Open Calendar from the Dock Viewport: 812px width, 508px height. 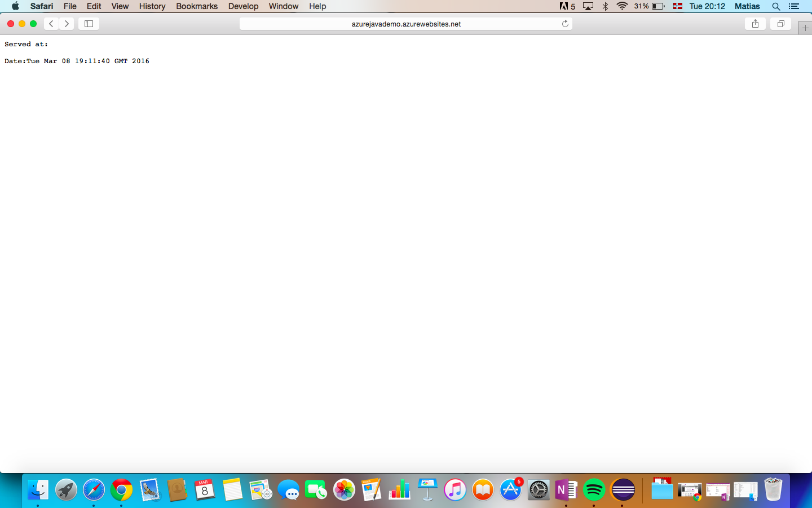pyautogui.click(x=205, y=489)
